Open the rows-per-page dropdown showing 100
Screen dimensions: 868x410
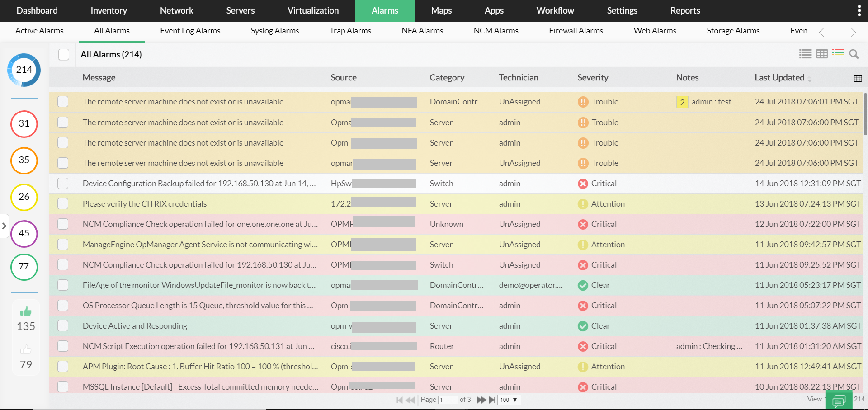509,400
